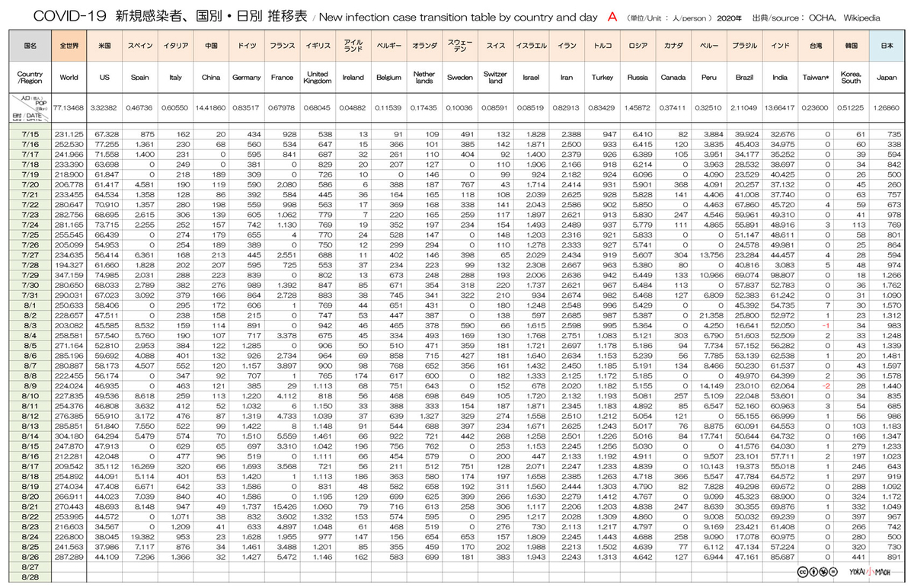Select the 台湾 header cell
914x588 pixels.
(815, 46)
